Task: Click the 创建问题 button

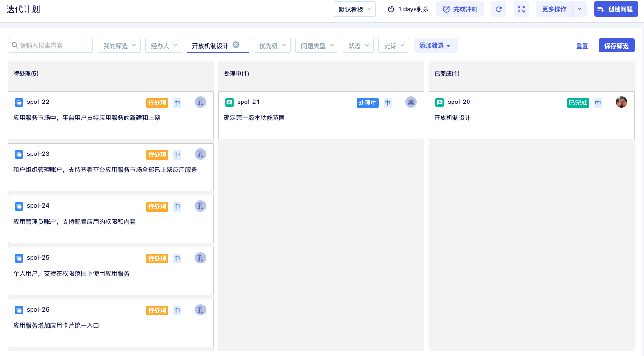Action: click(616, 9)
